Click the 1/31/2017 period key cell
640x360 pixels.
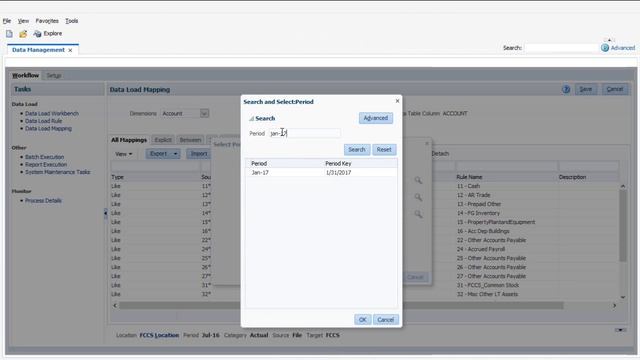click(x=338, y=173)
